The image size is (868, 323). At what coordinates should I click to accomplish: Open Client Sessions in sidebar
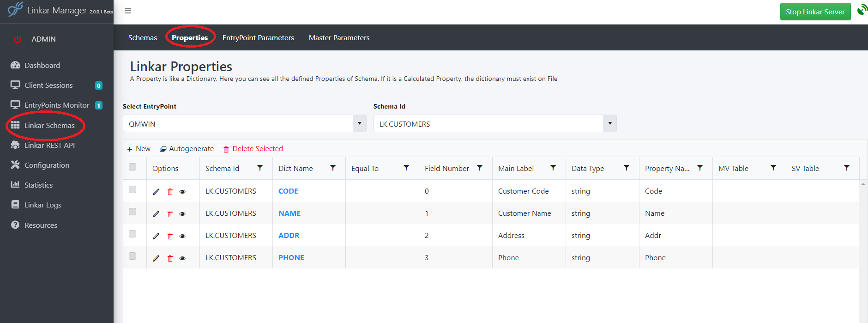48,85
